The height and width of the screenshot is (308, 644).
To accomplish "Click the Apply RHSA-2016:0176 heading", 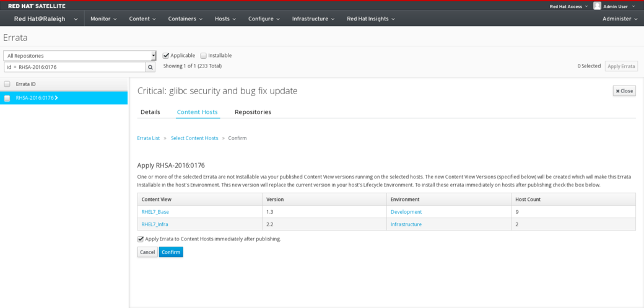I will click(171, 165).
